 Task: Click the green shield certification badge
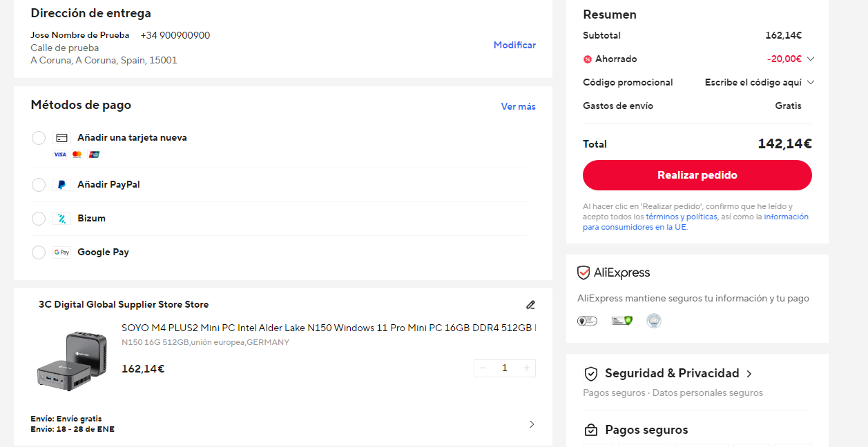622,321
